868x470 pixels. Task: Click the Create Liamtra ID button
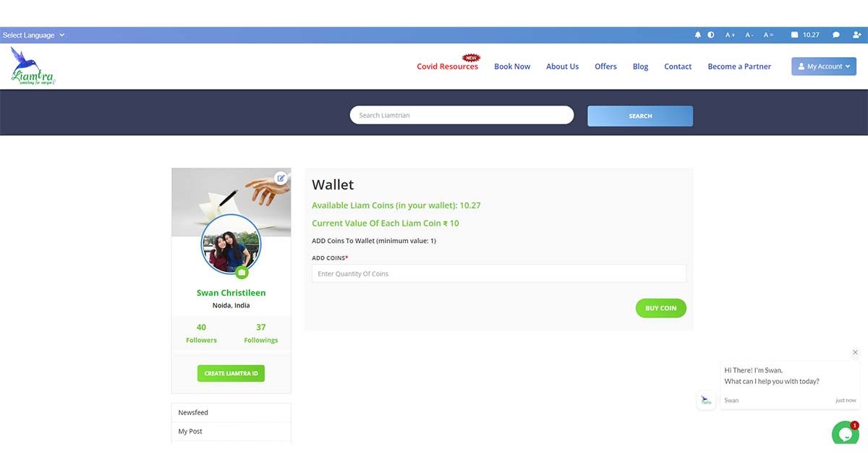coord(231,373)
